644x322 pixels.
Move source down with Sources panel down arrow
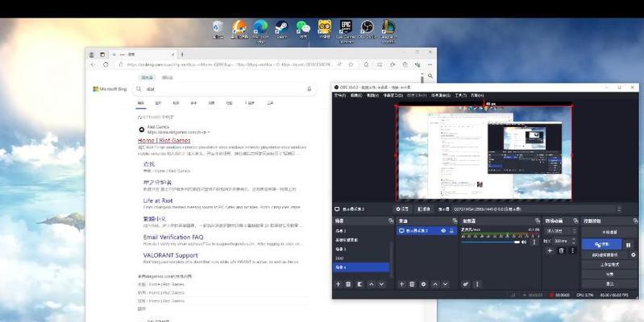(445, 284)
